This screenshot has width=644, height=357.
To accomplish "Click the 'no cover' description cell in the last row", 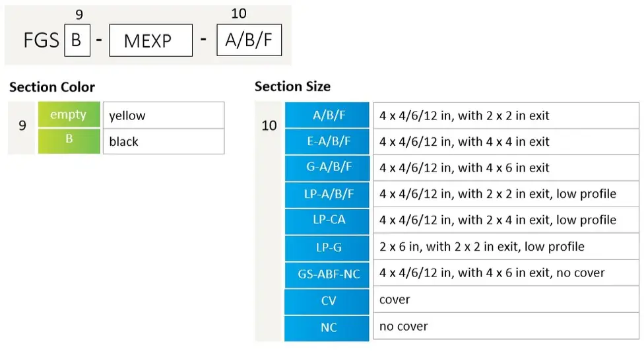I will 505,327.
